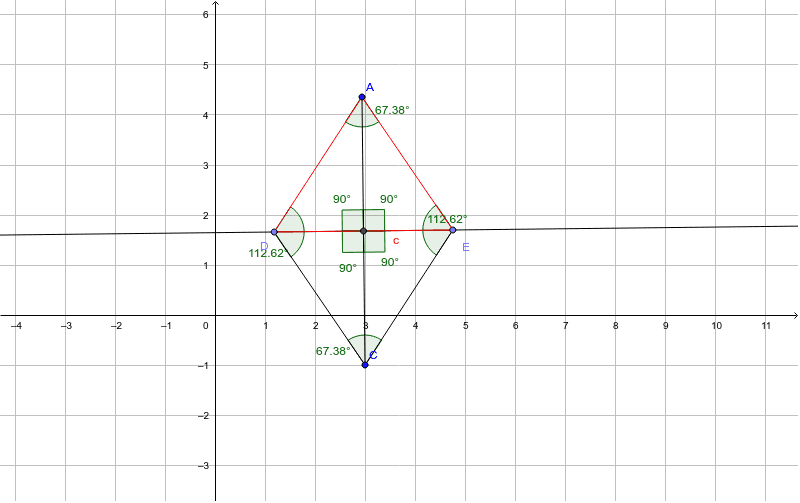Select black segment from D to C

coord(319,298)
